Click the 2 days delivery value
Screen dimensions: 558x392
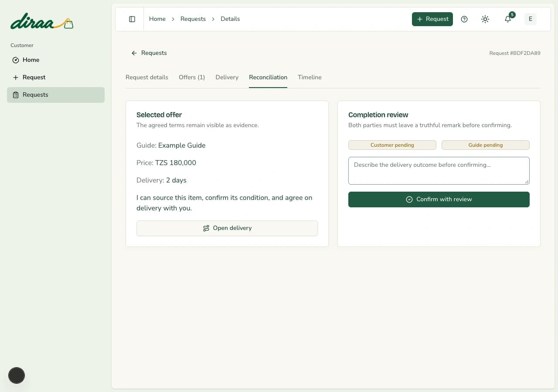click(176, 180)
